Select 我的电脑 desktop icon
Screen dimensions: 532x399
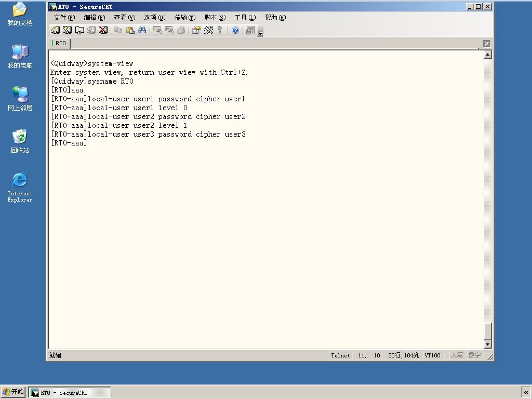pos(20,56)
